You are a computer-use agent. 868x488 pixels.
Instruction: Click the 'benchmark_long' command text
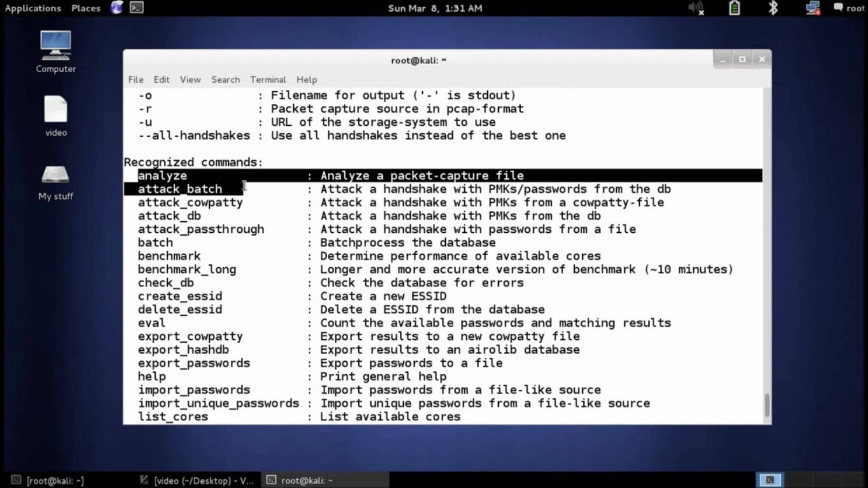click(186, 269)
